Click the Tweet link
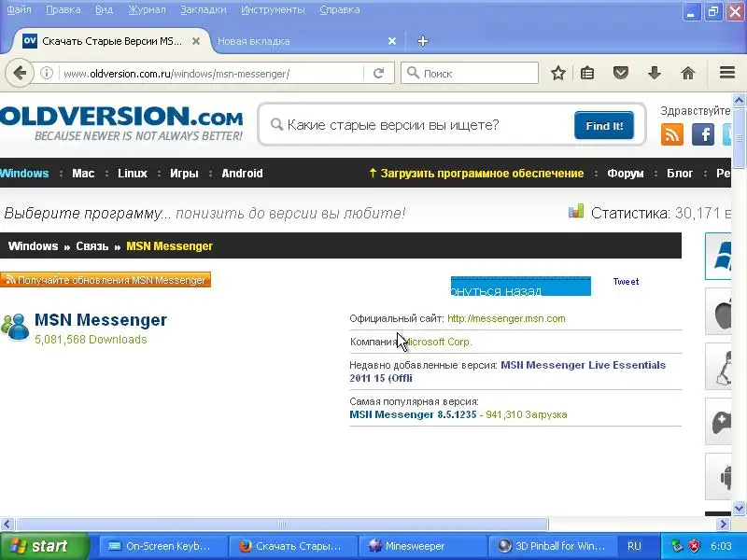The width and height of the screenshot is (747, 560). pos(626,282)
